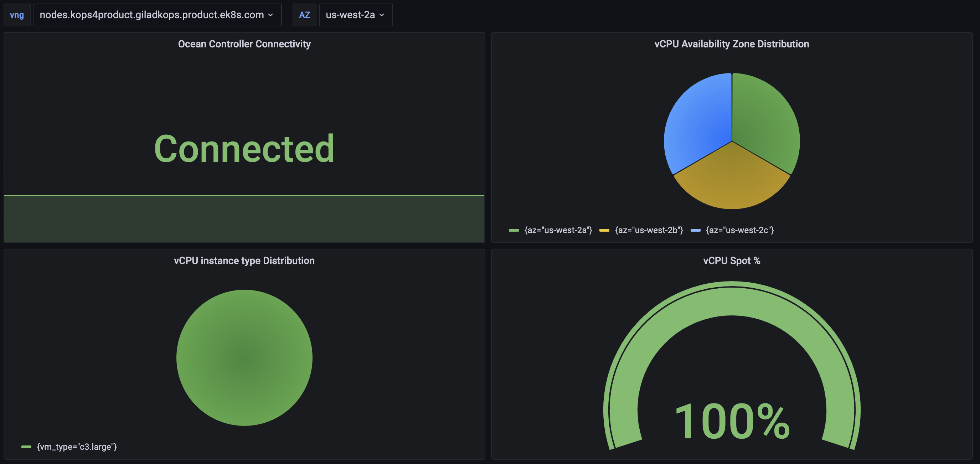Click green us-west-2a legend color swatch
This screenshot has width=980, height=464.
pos(514,230)
